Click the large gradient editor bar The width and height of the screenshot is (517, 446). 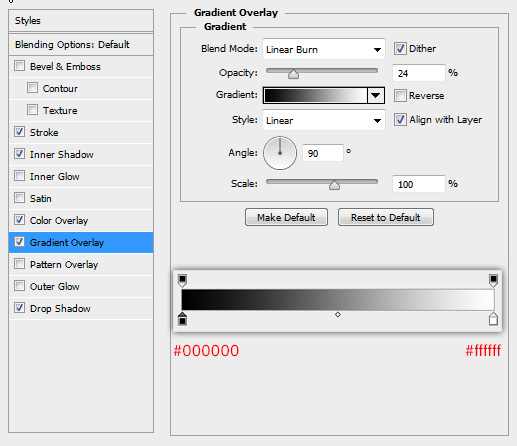tap(338, 300)
